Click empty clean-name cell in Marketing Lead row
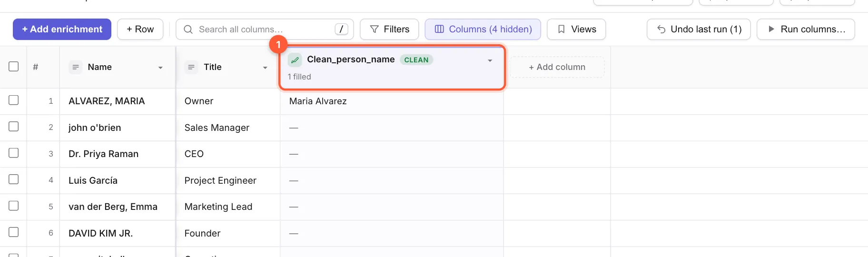Viewport: 868px width, 257px height. [392, 207]
